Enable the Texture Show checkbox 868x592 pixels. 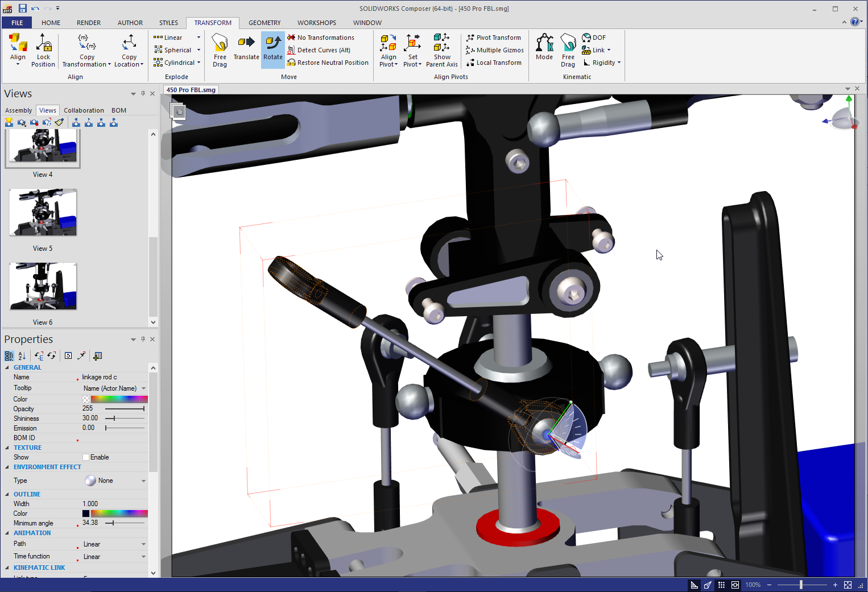[86, 457]
